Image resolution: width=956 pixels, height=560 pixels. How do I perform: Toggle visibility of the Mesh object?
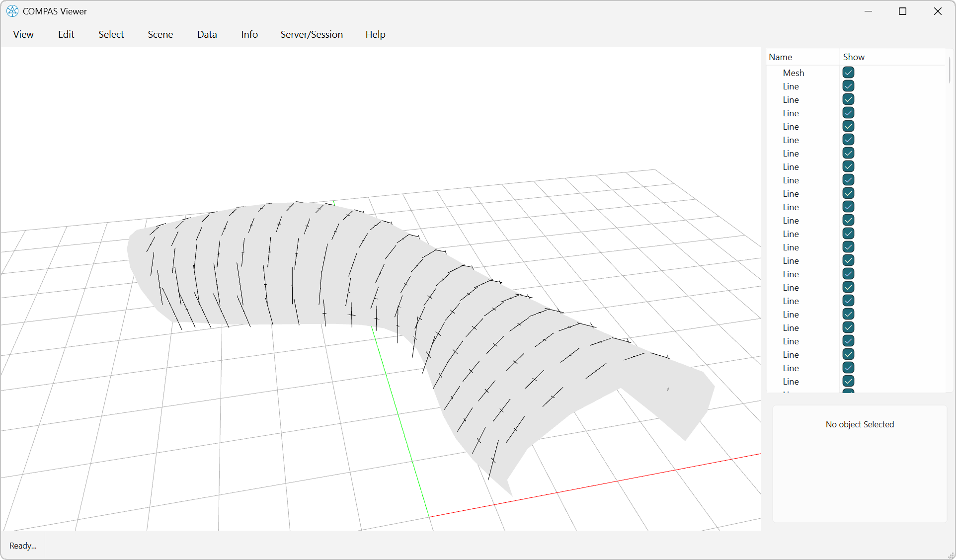[848, 72]
